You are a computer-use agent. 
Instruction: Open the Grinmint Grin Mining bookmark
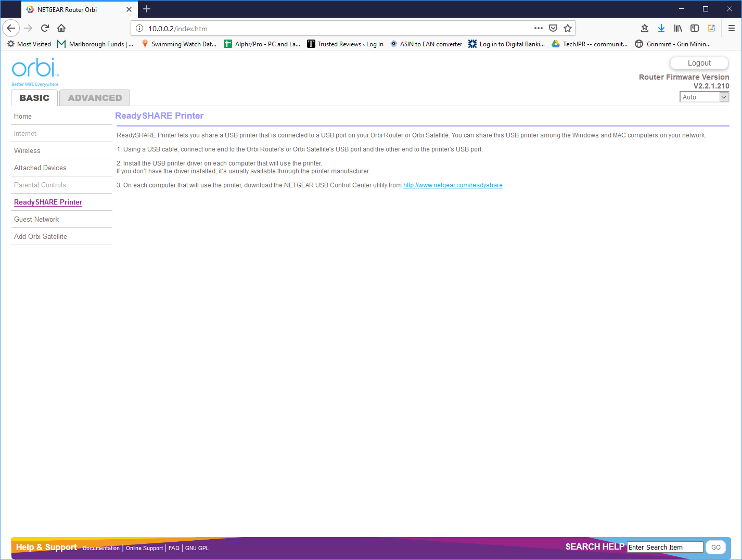coord(673,44)
